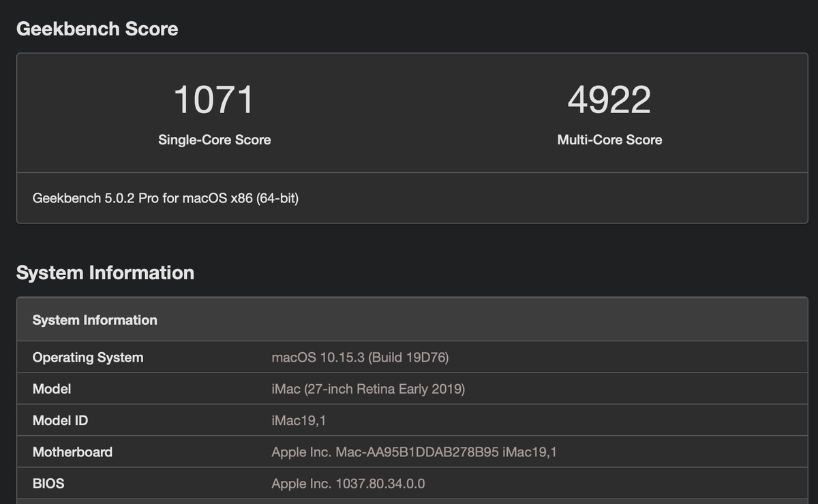818x504 pixels.
Task: Select the iMac (27-inch Retina Early 2019) value
Action: coord(368,389)
